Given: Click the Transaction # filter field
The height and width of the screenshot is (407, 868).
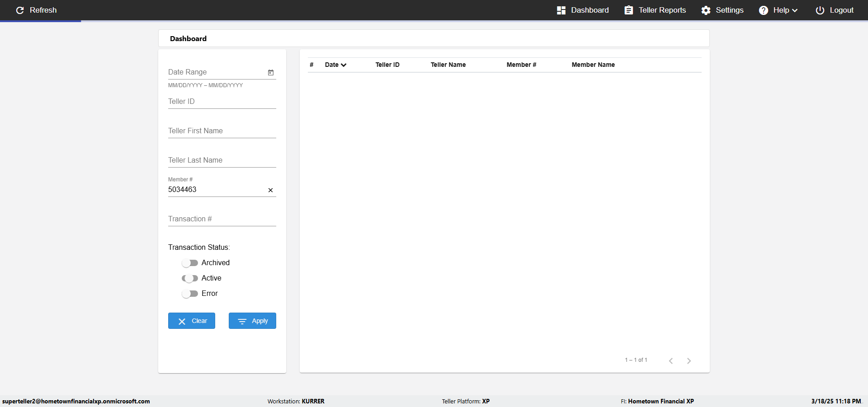Looking at the screenshot, I should pos(222,219).
